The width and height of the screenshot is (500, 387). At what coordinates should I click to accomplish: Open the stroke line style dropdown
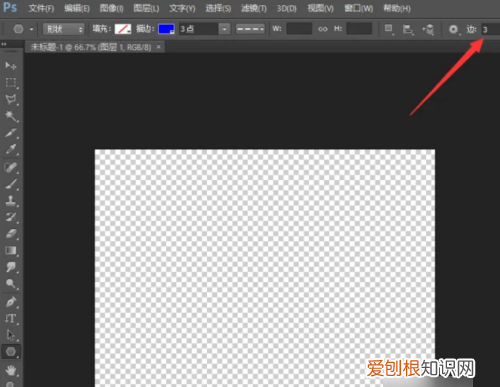point(250,29)
